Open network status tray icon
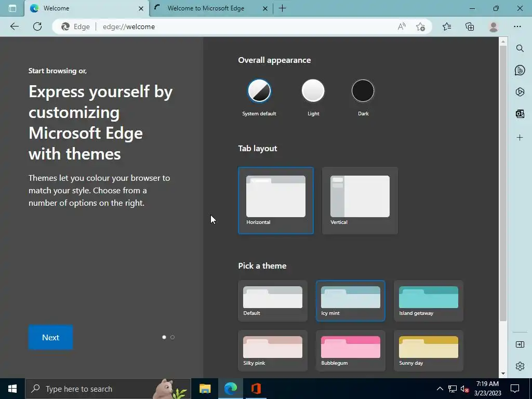This screenshot has width=532, height=399. click(453, 389)
